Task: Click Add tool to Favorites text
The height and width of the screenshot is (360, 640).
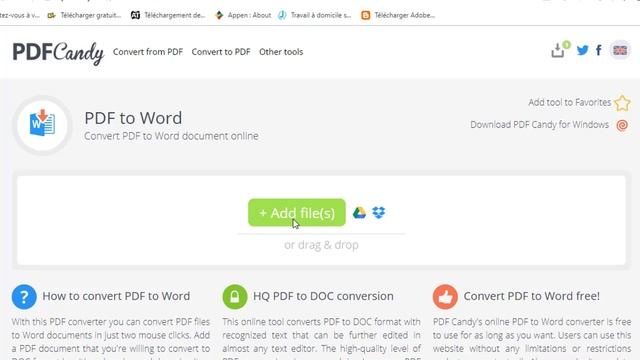Action: coord(570,102)
